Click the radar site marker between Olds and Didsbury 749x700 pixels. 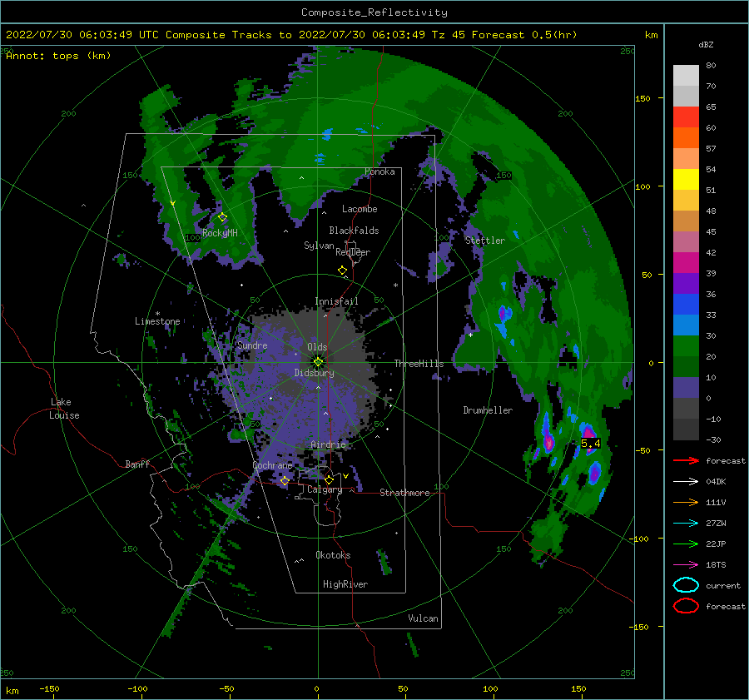click(318, 362)
